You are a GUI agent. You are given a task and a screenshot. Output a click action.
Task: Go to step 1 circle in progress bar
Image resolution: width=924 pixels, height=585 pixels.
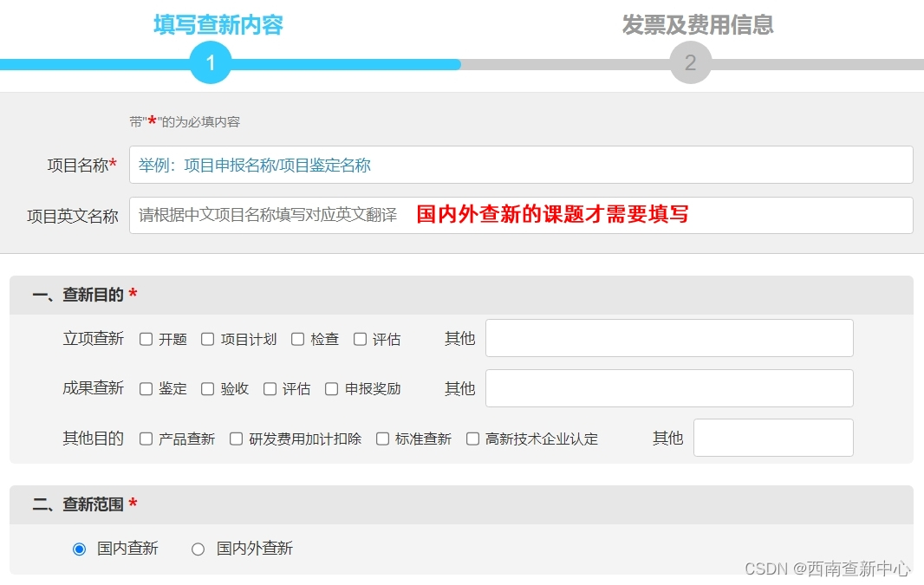pos(211,62)
